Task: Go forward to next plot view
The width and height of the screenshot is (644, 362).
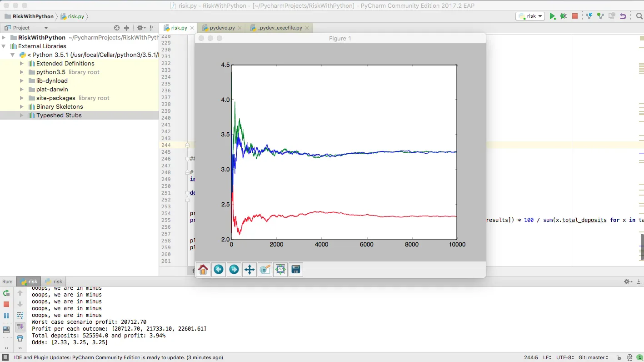Action: 234,270
